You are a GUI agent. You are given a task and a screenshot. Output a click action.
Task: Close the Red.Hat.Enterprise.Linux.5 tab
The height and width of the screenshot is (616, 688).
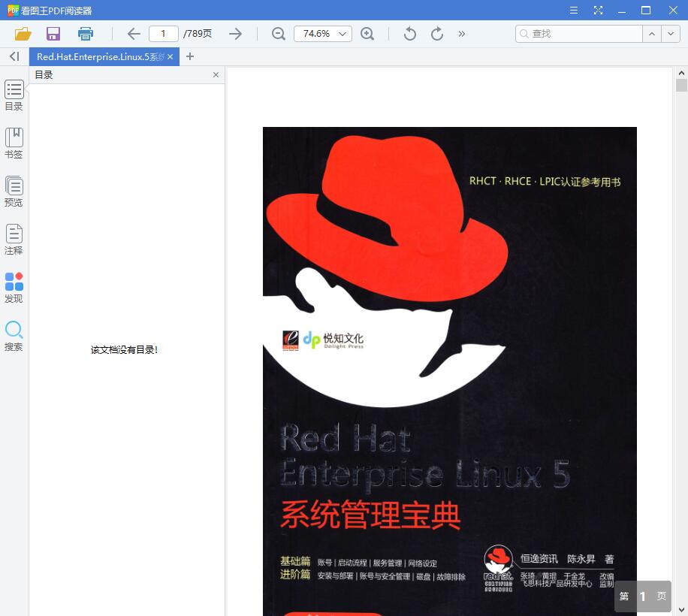pyautogui.click(x=170, y=56)
